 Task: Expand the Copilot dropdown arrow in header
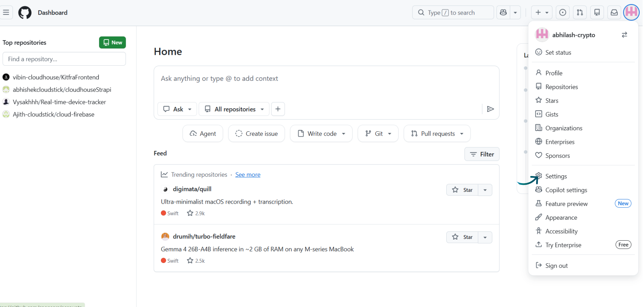(515, 13)
